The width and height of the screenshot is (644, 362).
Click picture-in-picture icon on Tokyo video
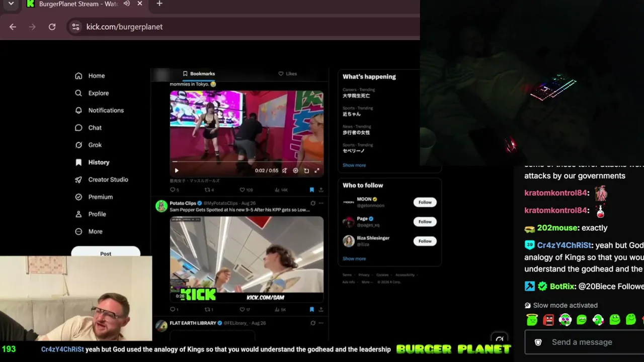click(x=306, y=170)
